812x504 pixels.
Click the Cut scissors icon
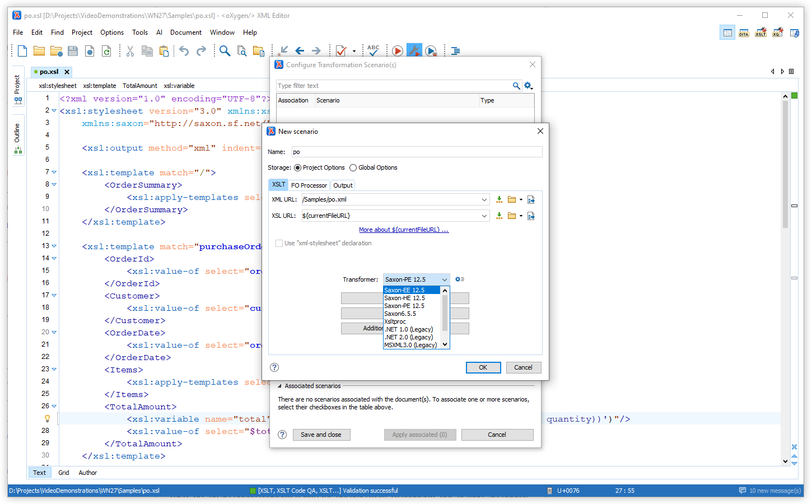point(130,51)
